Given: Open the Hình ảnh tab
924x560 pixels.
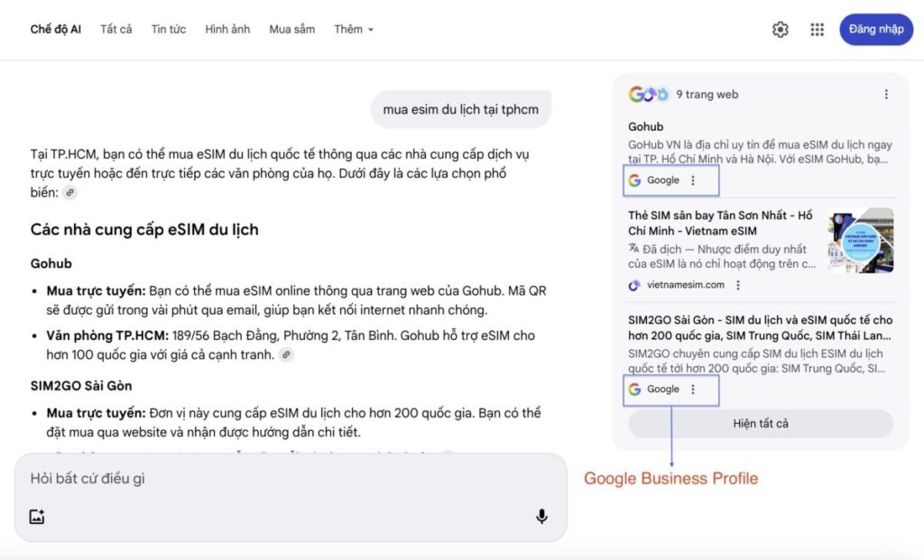Looking at the screenshot, I should click(x=227, y=30).
